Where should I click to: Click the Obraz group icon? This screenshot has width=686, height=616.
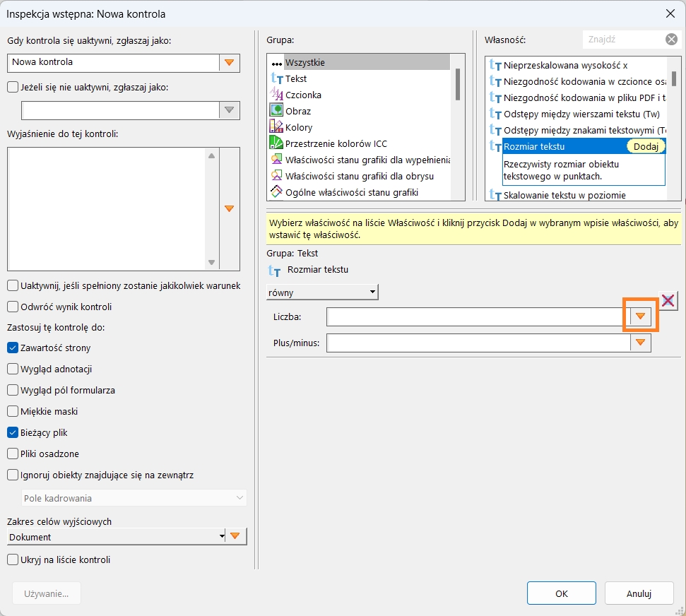click(x=276, y=111)
